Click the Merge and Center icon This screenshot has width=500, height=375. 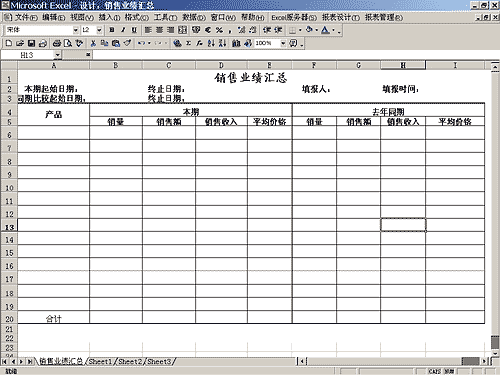(x=182, y=30)
